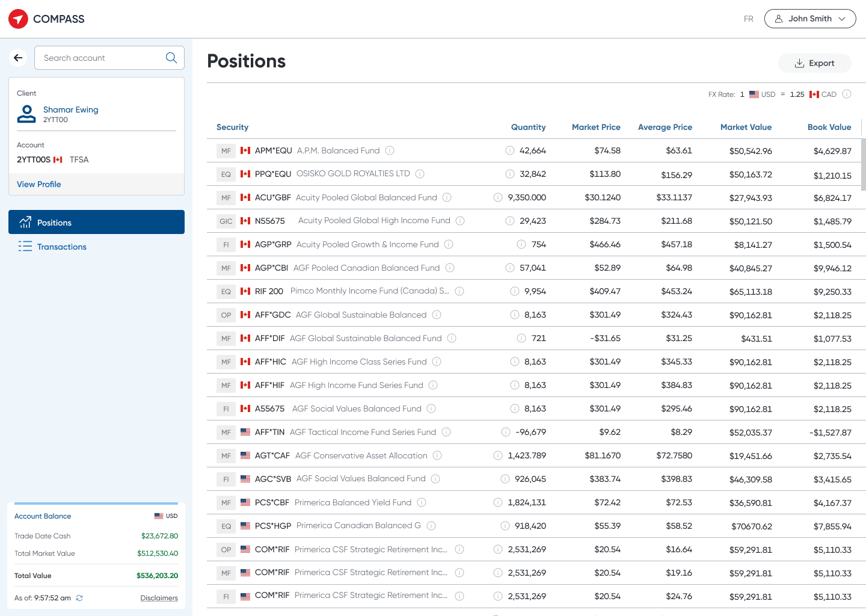Click the refresh icon beside timestamp

click(79, 598)
